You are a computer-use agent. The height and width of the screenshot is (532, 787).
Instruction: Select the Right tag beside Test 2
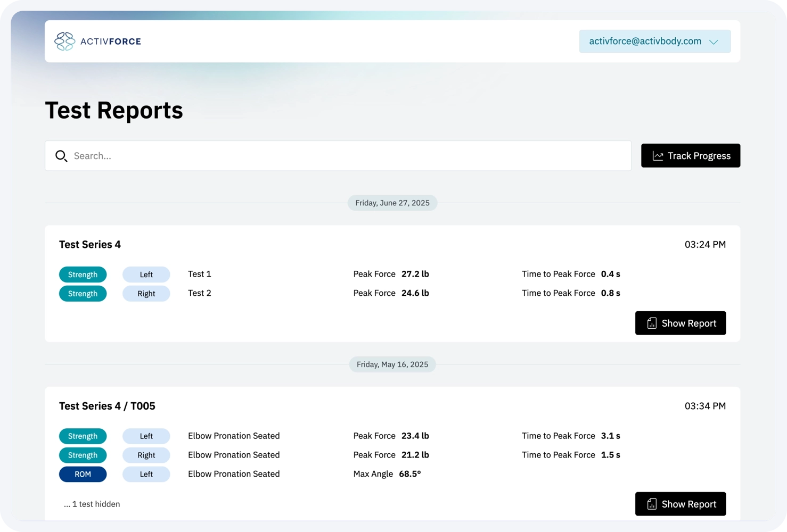pyautogui.click(x=146, y=294)
